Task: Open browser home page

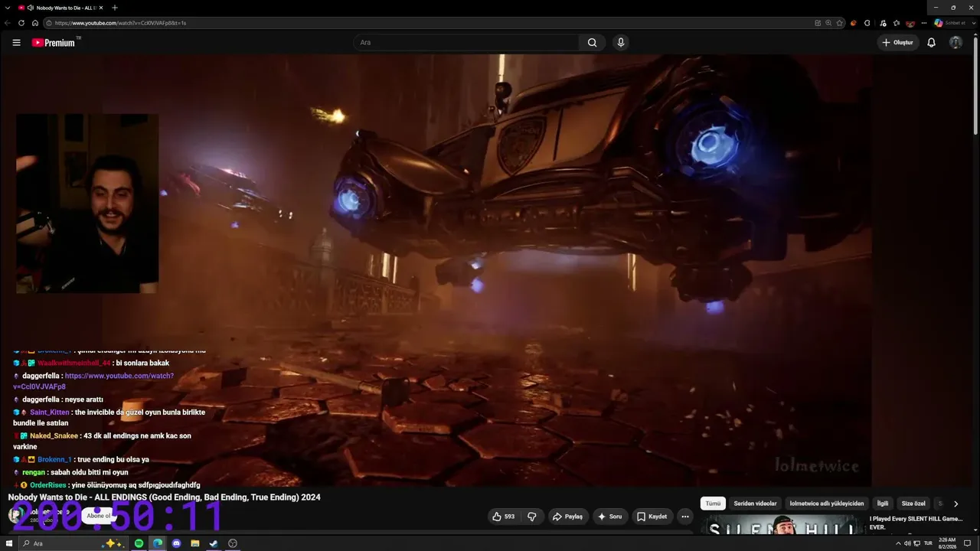Action: [x=34, y=23]
